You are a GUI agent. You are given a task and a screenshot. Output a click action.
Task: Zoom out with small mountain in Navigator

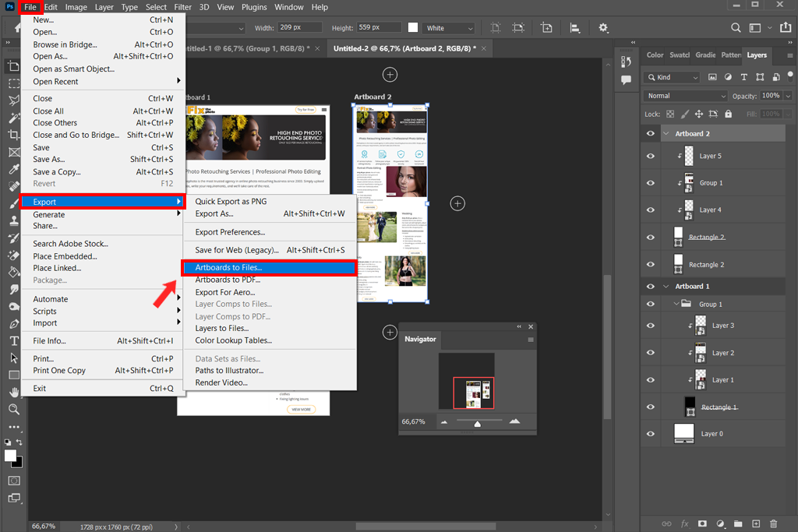coord(444,421)
